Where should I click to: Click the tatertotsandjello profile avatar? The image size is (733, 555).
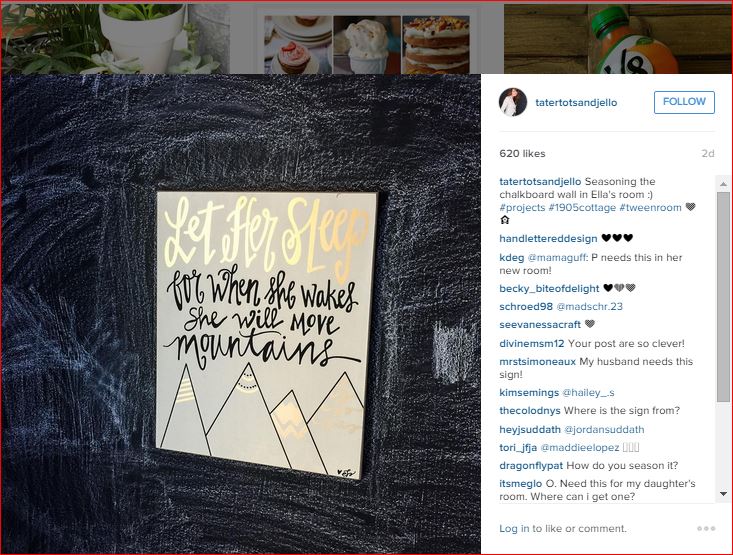coord(513,102)
